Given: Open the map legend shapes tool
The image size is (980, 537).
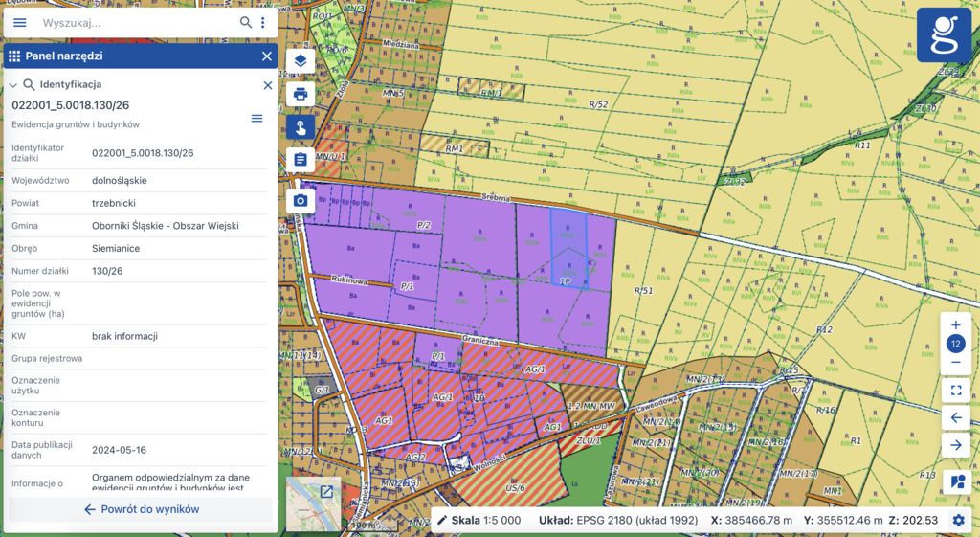Looking at the screenshot, I should click(955, 481).
